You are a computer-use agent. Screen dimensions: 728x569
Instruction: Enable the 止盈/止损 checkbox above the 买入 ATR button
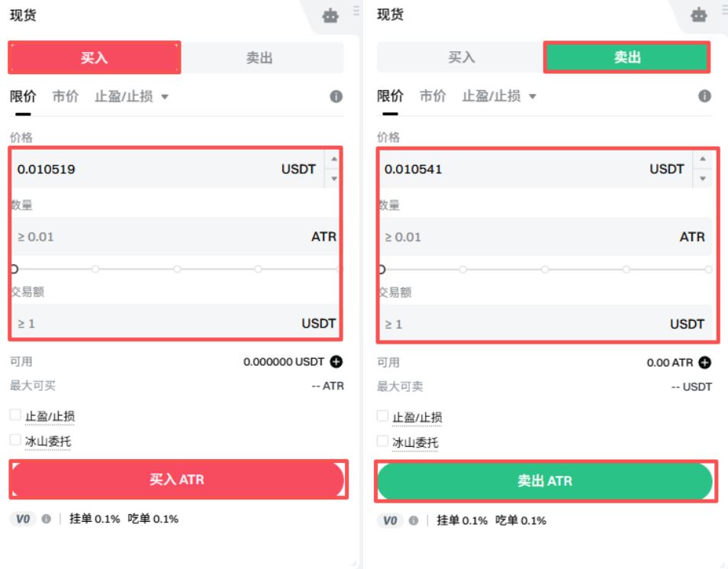coord(16,415)
